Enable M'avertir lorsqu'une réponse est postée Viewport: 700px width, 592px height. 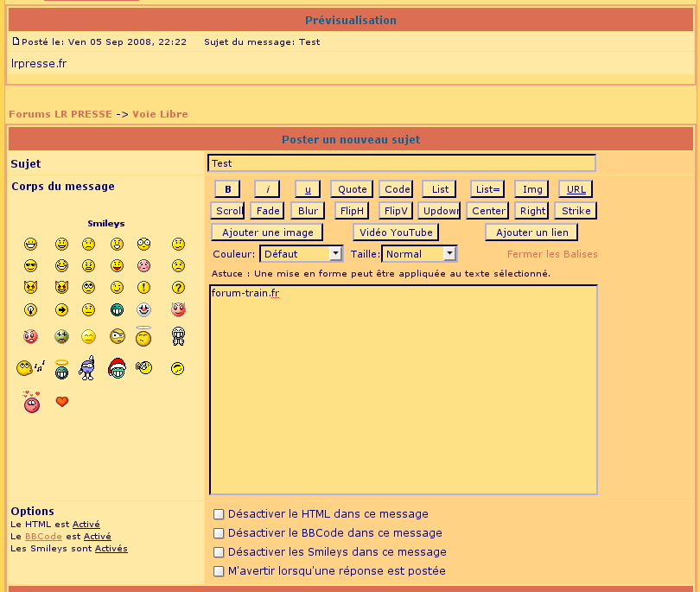tap(219, 571)
